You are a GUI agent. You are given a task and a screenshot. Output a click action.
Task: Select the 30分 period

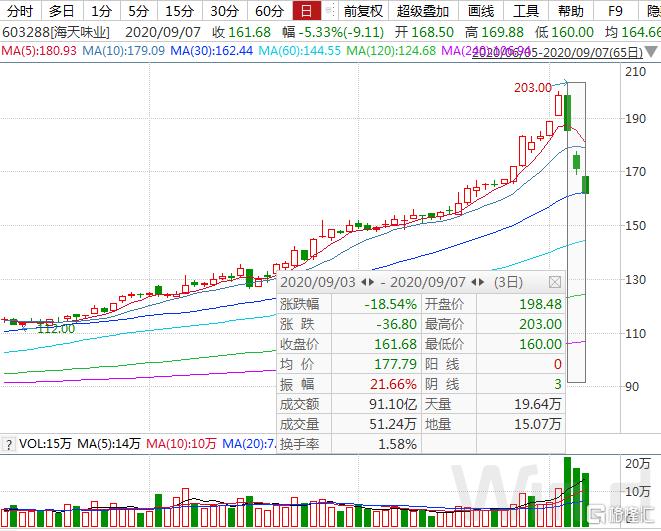pos(225,11)
